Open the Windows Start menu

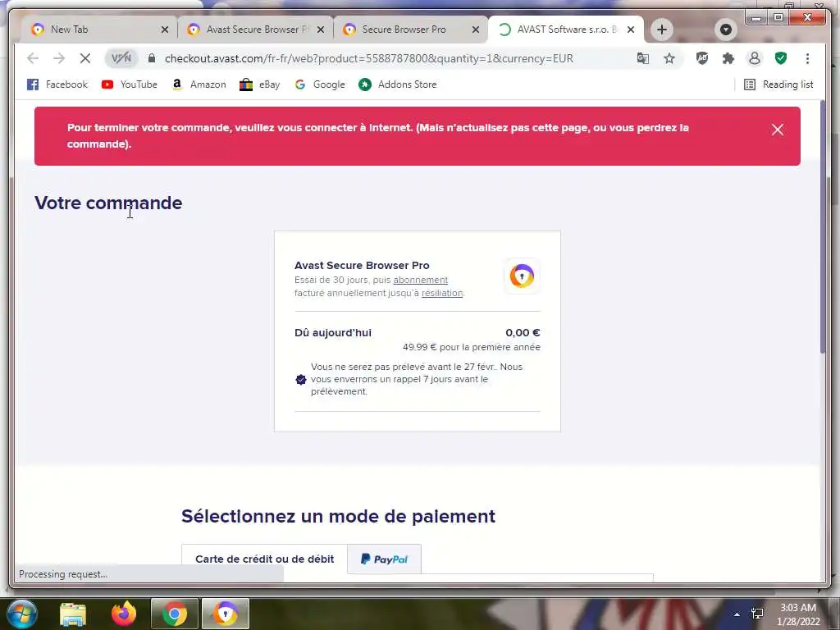pos(21,614)
